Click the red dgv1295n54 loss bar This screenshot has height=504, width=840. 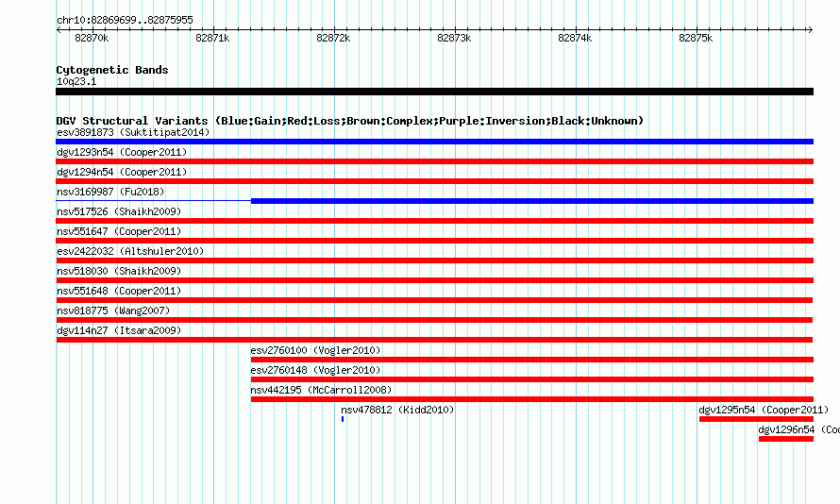tap(756, 419)
